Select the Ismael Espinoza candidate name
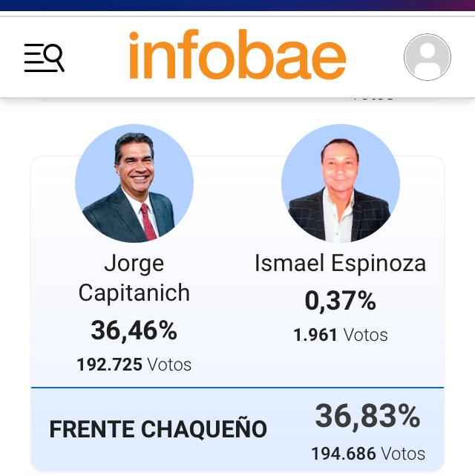 tap(340, 264)
